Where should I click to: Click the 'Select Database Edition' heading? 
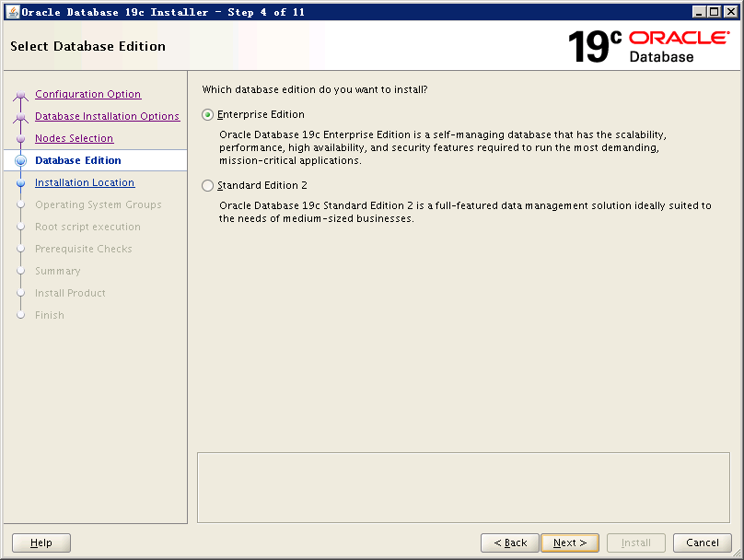[x=87, y=46]
